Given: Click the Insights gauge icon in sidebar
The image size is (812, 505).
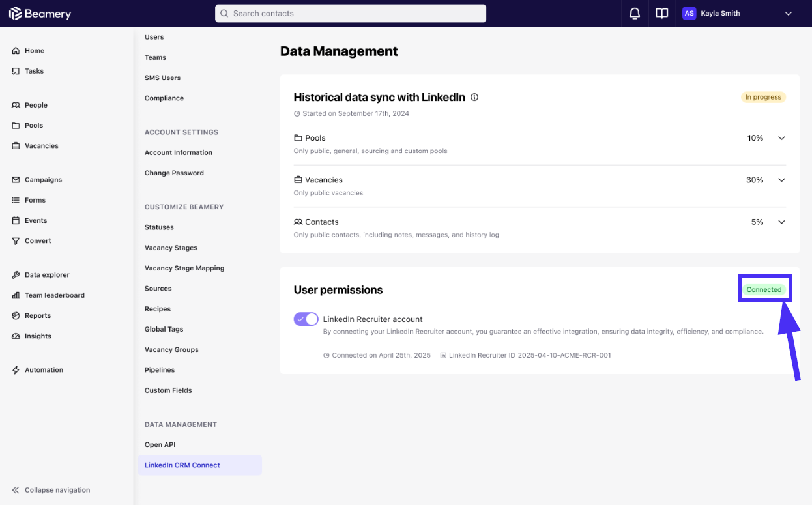Looking at the screenshot, I should tap(16, 336).
